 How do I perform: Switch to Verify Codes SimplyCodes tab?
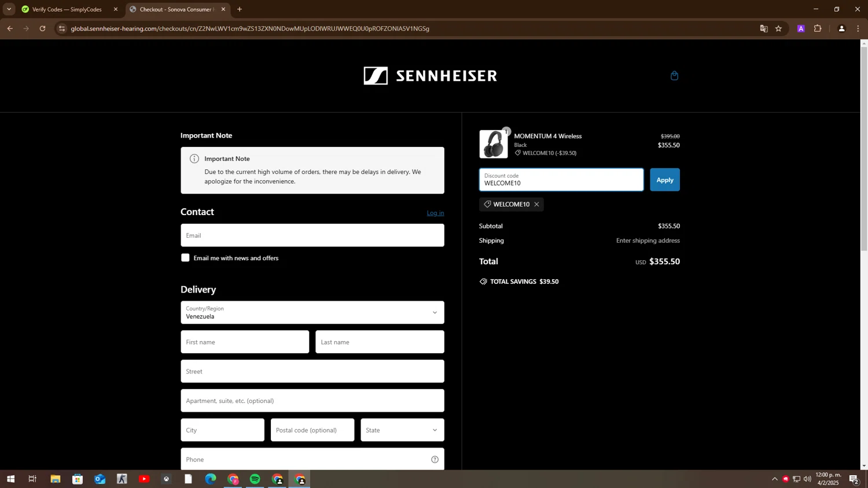(x=68, y=9)
